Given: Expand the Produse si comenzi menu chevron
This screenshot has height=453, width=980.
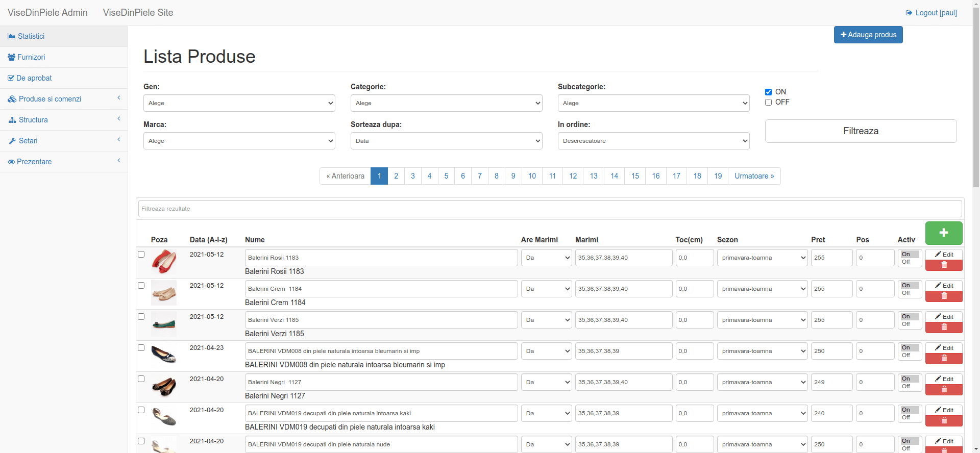Looking at the screenshot, I should pyautogui.click(x=119, y=98).
